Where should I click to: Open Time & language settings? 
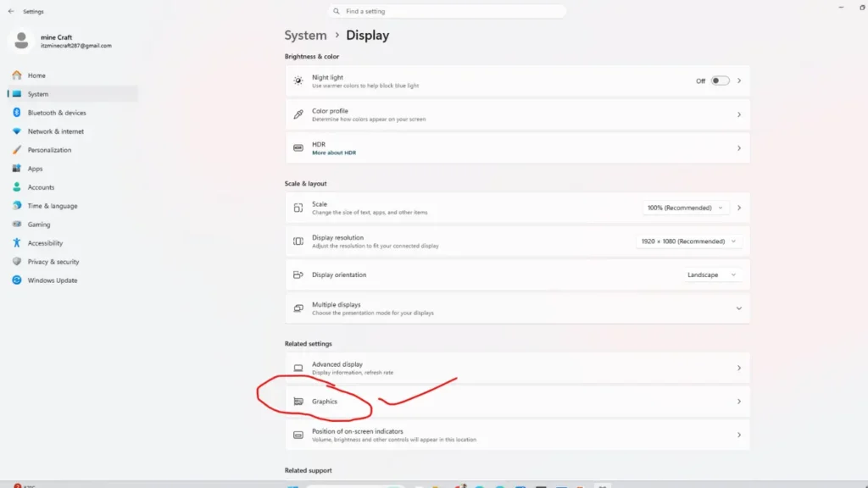point(54,205)
